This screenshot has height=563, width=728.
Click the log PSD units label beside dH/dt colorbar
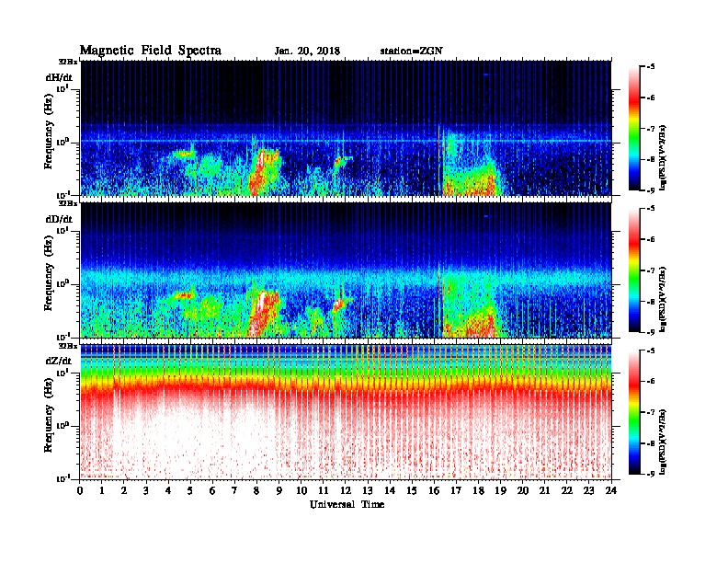[664, 158]
